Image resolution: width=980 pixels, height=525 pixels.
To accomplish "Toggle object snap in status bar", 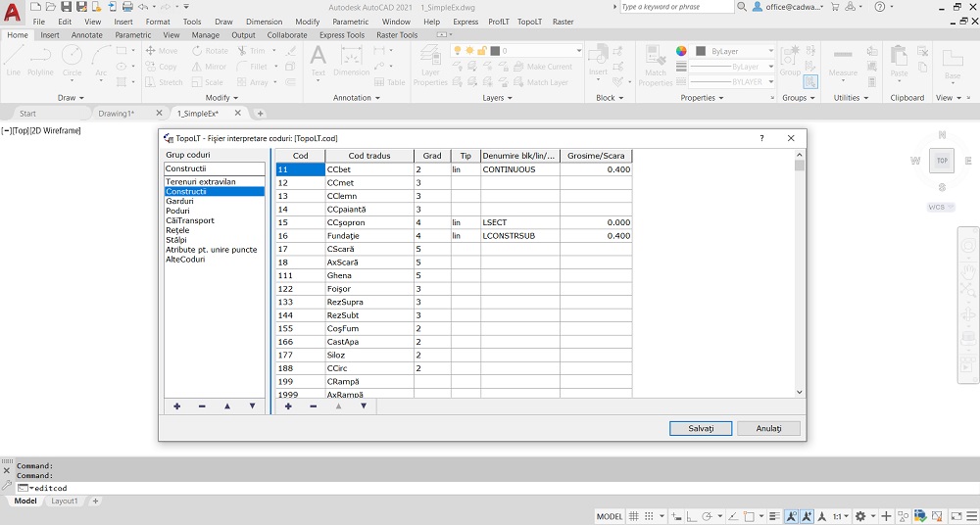I will pyautogui.click(x=751, y=516).
